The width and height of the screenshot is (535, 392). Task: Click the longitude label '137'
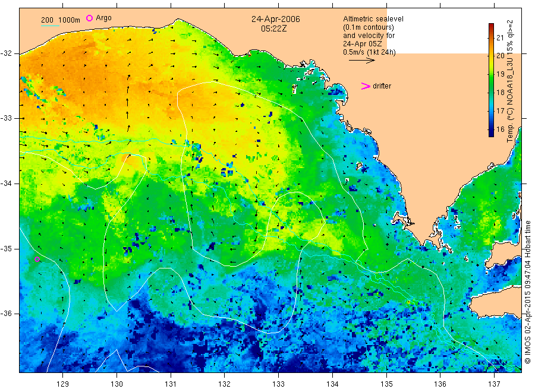[494, 384]
